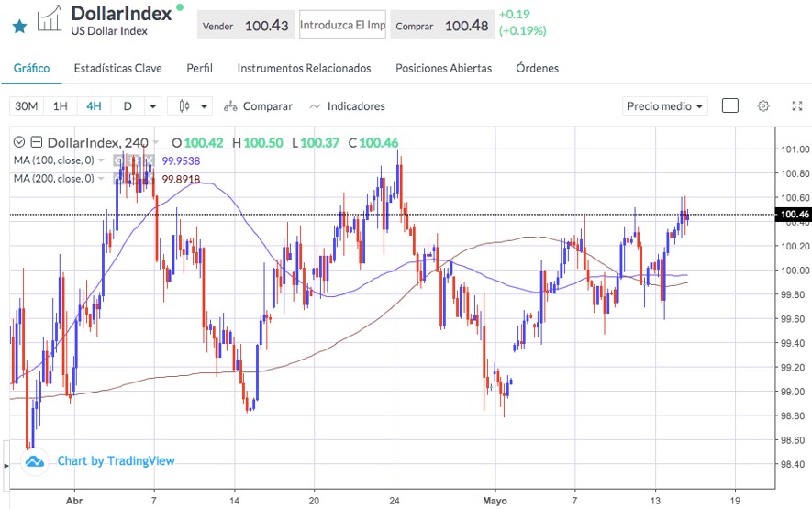
Task: Click the open value O 100.42
Action: point(198,142)
